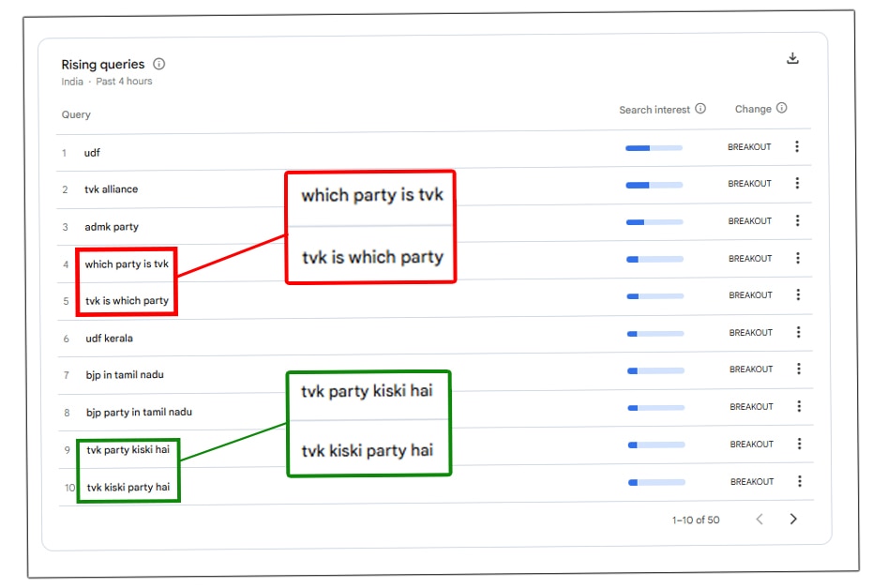Open the bjp party in tamil nadu query
Viewport: 872px width, 588px height.
point(139,413)
